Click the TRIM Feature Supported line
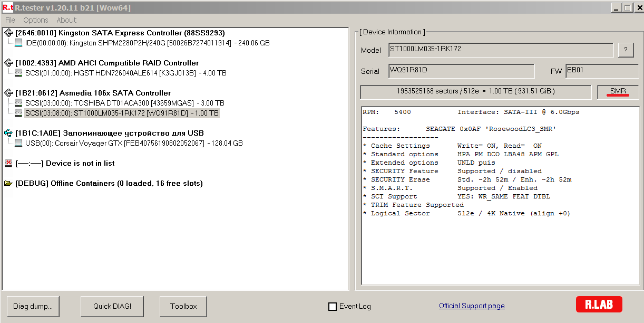The image size is (644, 323). click(x=413, y=205)
